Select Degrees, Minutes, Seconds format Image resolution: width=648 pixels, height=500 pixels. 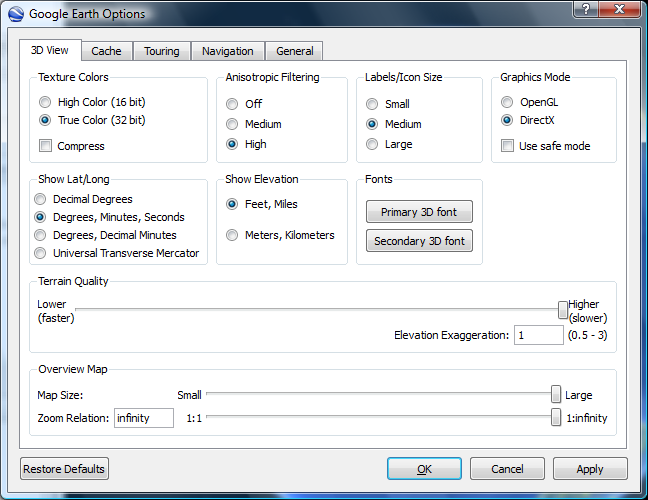click(x=109, y=217)
